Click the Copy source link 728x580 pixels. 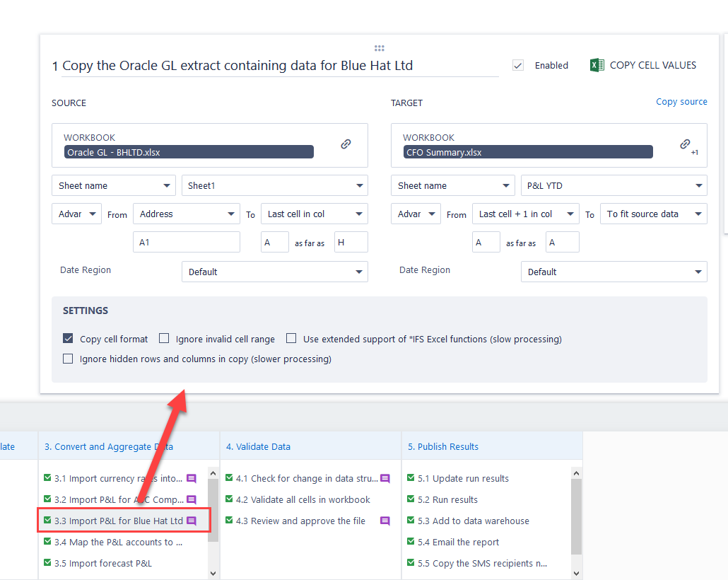pos(681,102)
